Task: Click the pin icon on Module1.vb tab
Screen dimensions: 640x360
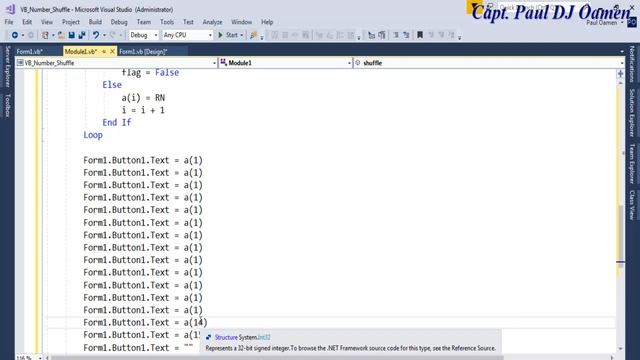Action: tap(104, 51)
